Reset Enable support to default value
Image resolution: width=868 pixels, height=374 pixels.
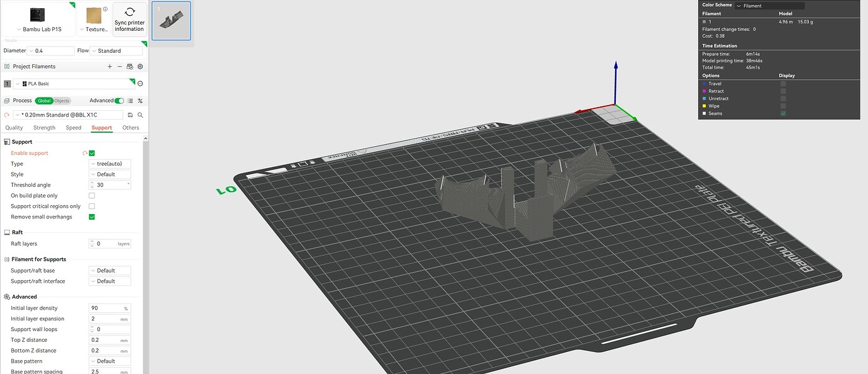click(84, 153)
